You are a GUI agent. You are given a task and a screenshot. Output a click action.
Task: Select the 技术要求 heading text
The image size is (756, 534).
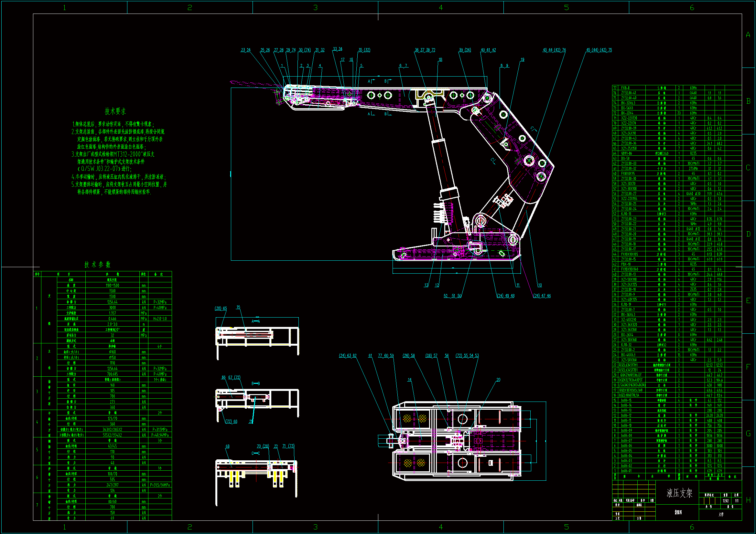tap(115, 111)
